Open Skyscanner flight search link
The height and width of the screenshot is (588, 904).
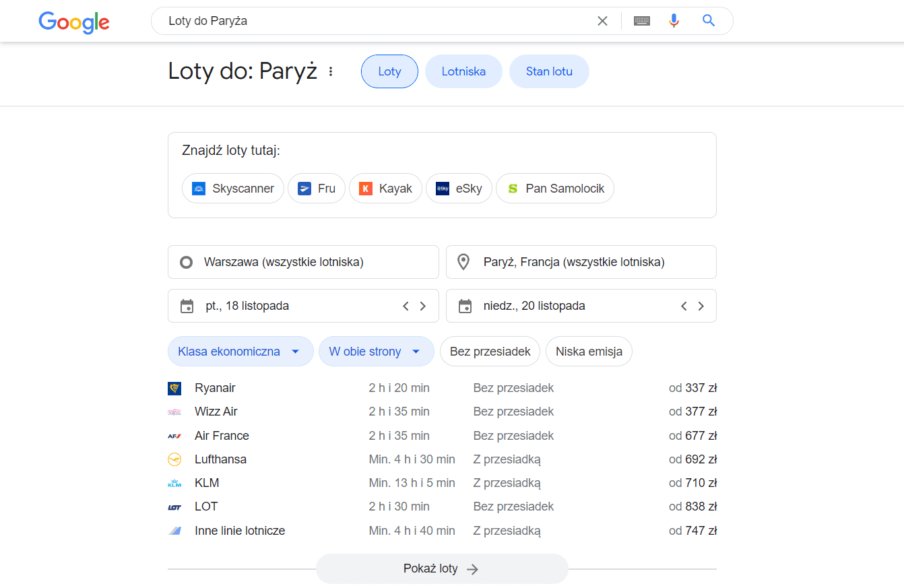point(233,189)
